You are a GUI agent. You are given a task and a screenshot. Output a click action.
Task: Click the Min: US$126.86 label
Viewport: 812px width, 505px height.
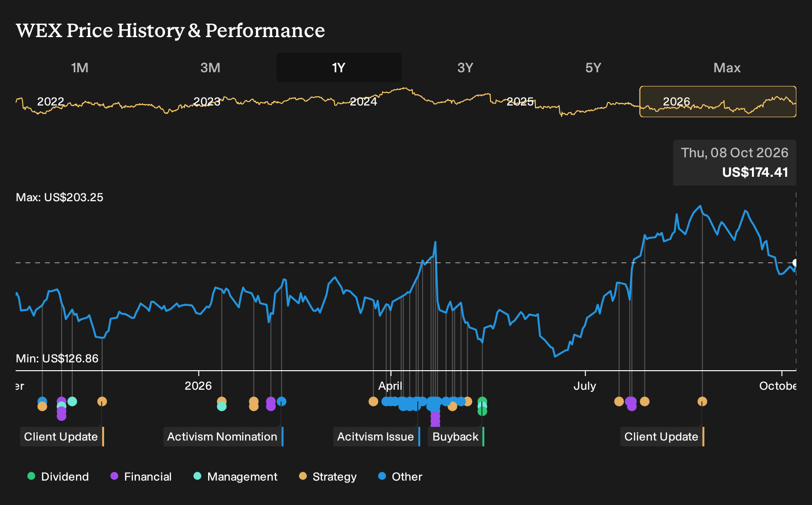tap(57, 358)
